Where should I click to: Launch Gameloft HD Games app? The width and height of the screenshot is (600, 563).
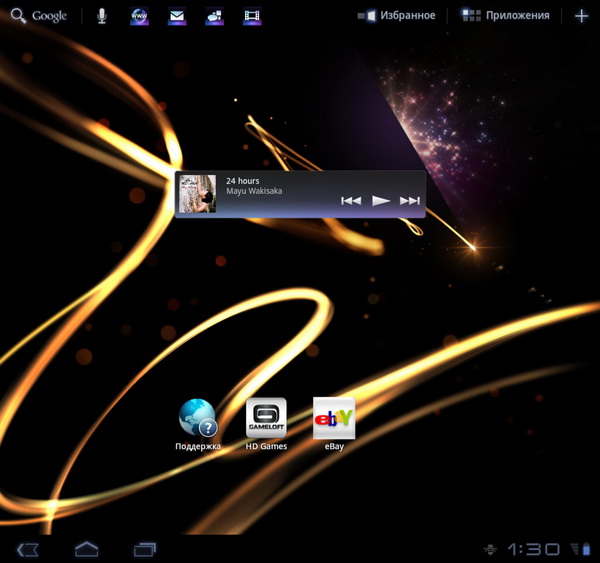coord(266,420)
